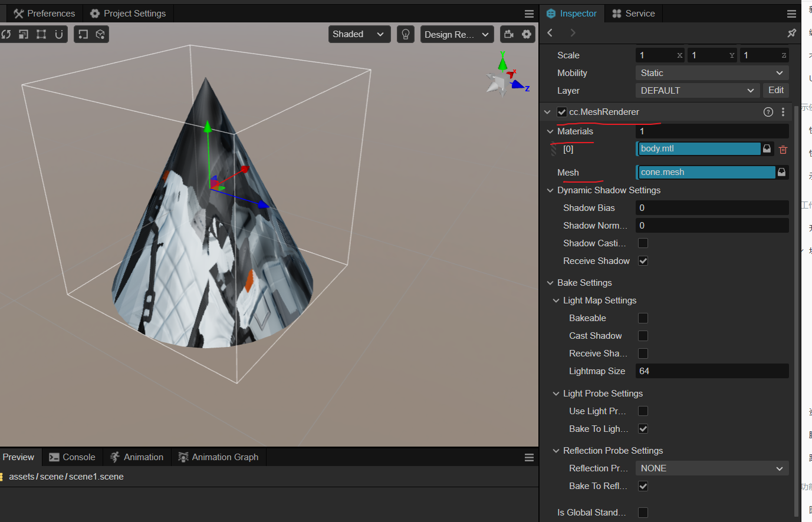Viewport: 812px width, 522px height.
Task: Open the Design Resolution dropdown
Action: (457, 34)
